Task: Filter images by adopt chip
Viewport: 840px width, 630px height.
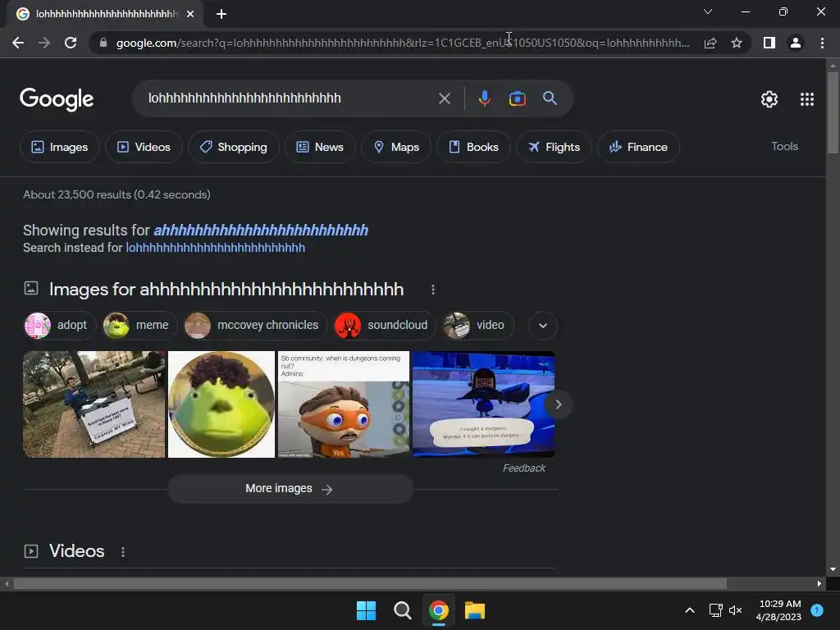Action: (x=59, y=325)
